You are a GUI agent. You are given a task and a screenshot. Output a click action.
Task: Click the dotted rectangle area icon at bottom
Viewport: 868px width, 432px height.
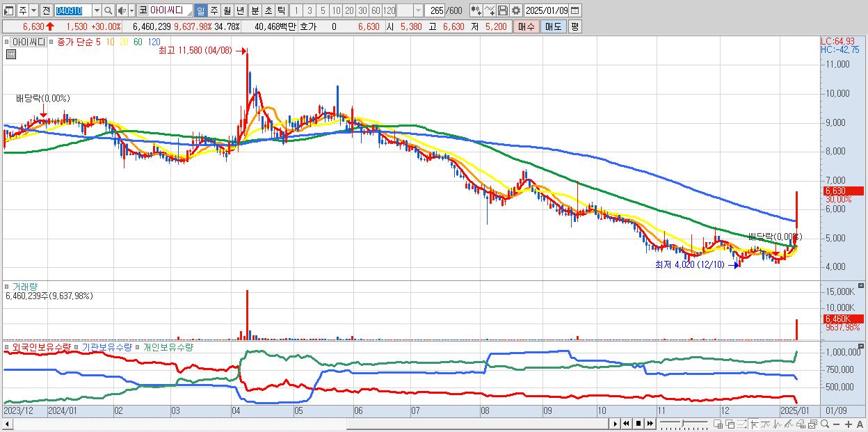pos(741,424)
